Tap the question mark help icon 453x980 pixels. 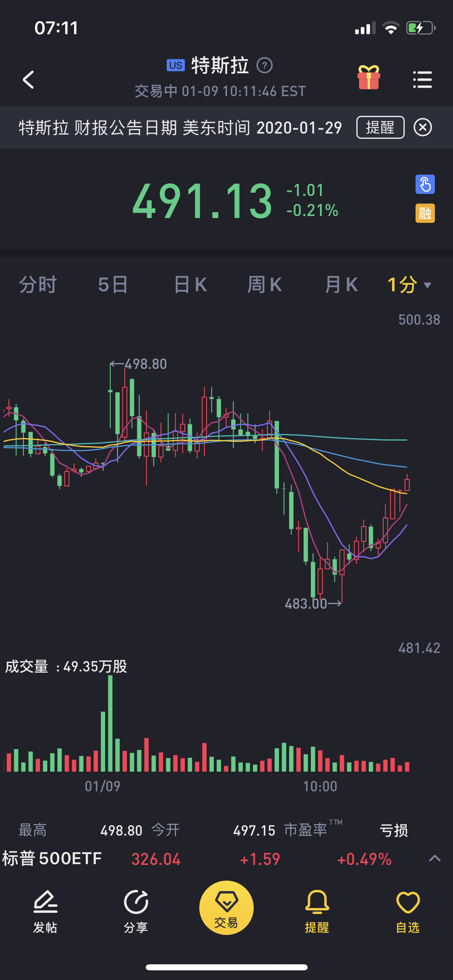point(265,65)
